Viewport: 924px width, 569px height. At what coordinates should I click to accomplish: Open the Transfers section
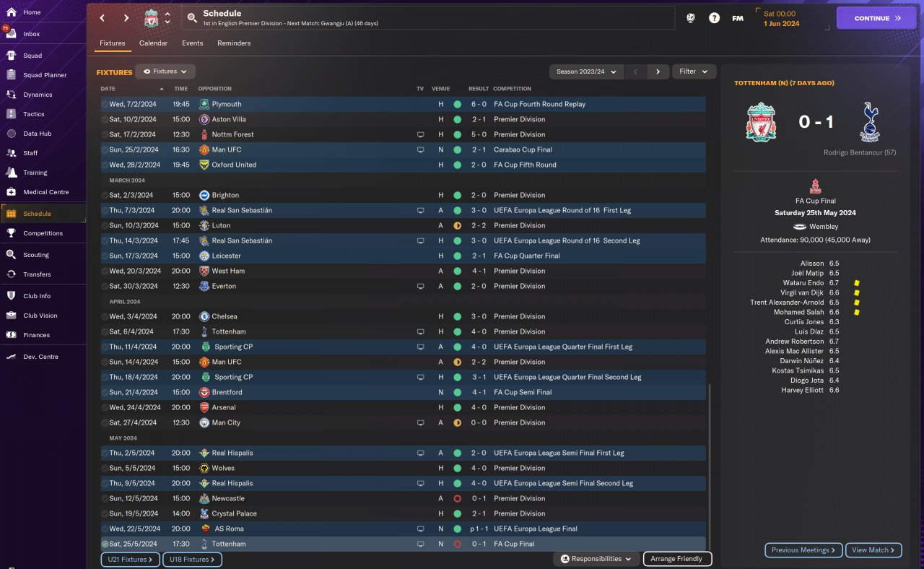pos(37,274)
